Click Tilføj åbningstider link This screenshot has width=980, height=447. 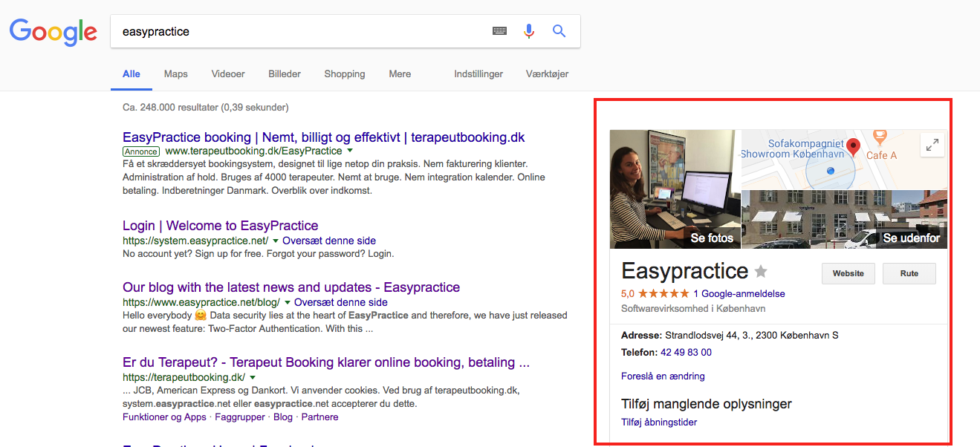tap(659, 422)
